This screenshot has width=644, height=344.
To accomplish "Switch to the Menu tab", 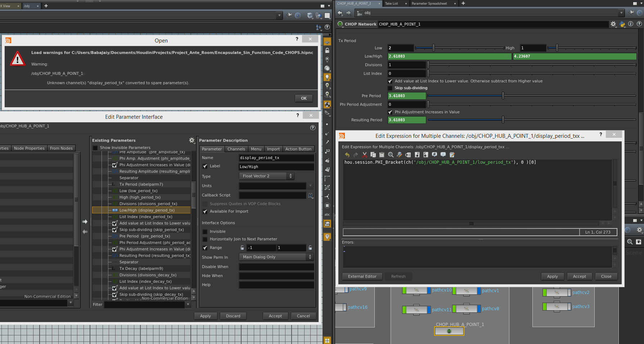I will tap(256, 149).
